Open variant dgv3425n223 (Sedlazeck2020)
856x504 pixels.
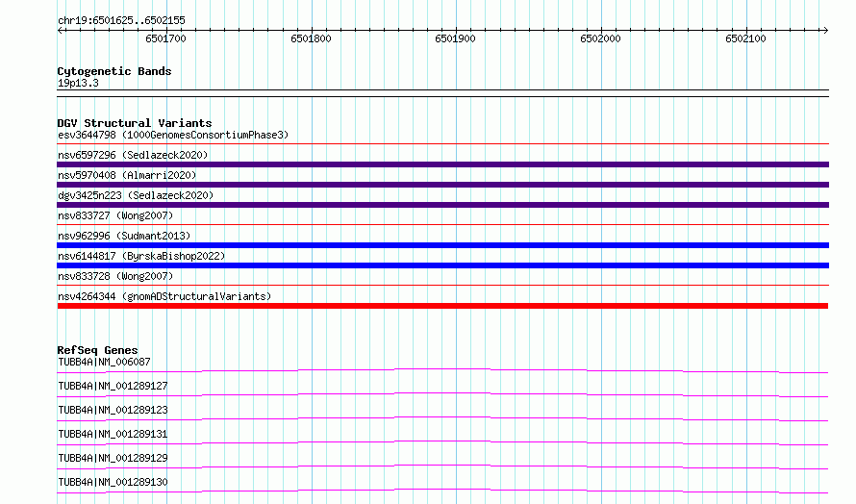(x=136, y=195)
